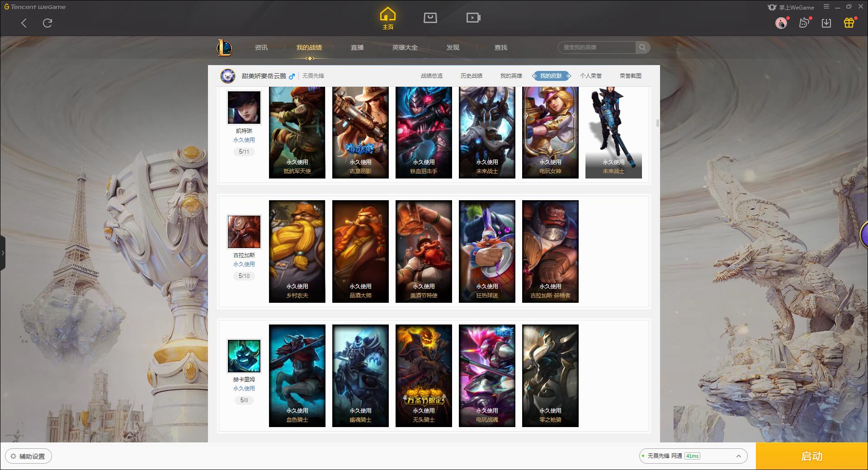Click the 5/8 skin count for 赫卡里姆
The width and height of the screenshot is (868, 470).
click(x=244, y=400)
